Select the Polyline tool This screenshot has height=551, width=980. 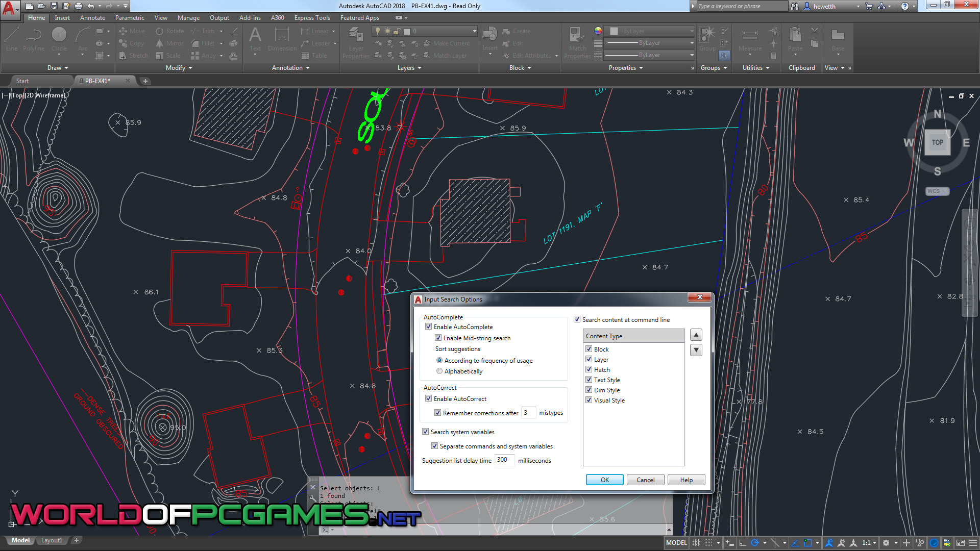tap(34, 39)
